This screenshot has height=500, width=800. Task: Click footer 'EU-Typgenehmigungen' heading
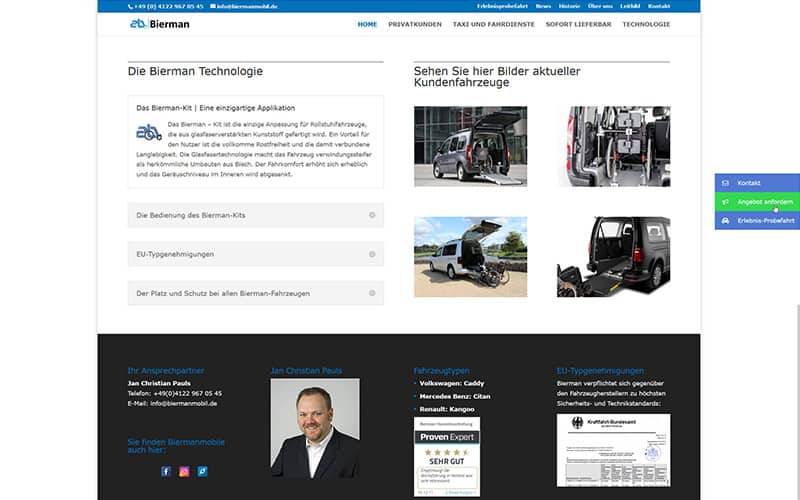click(x=601, y=371)
